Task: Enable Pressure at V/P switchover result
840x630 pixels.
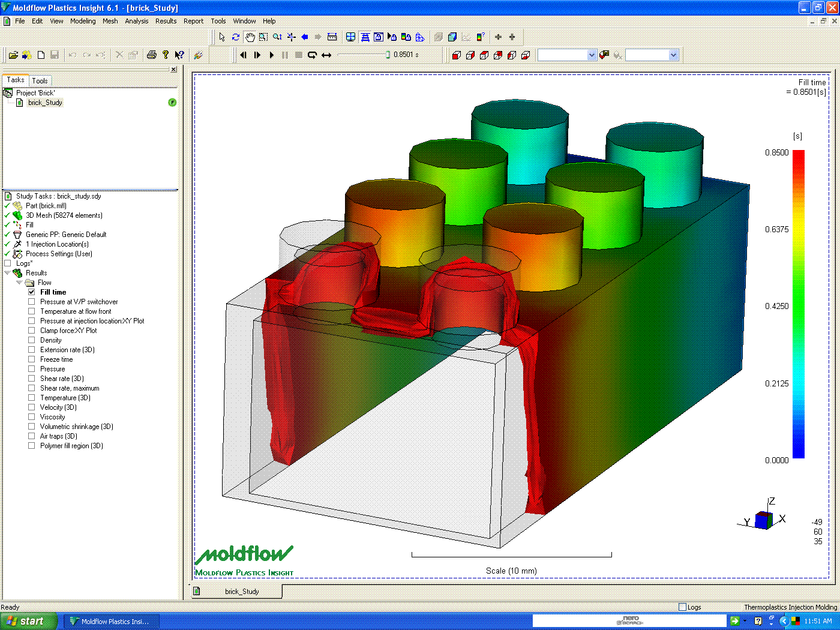Action: click(32, 302)
